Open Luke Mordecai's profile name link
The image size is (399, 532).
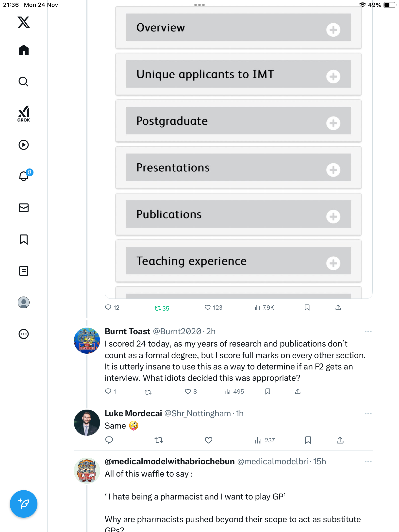[133, 413]
